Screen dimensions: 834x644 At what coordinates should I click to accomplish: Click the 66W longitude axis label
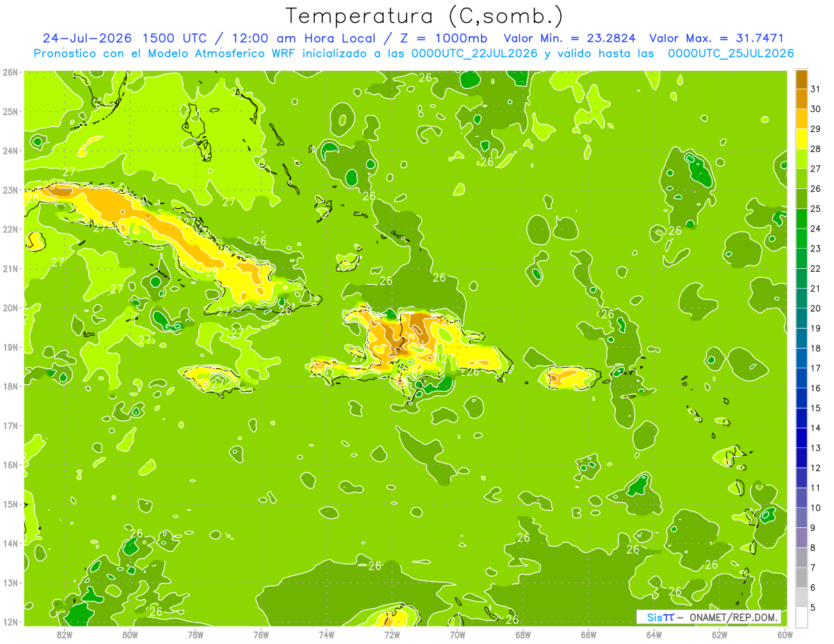[x=588, y=634]
